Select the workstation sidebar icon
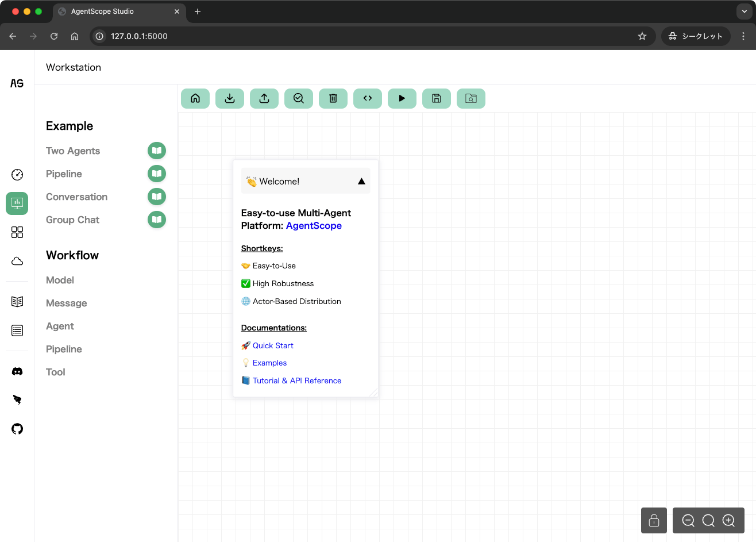Viewport: 756px width, 542px height. (17, 203)
